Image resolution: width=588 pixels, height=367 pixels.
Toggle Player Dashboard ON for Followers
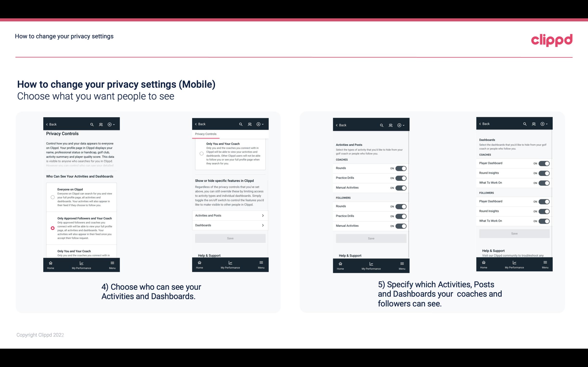(544, 201)
